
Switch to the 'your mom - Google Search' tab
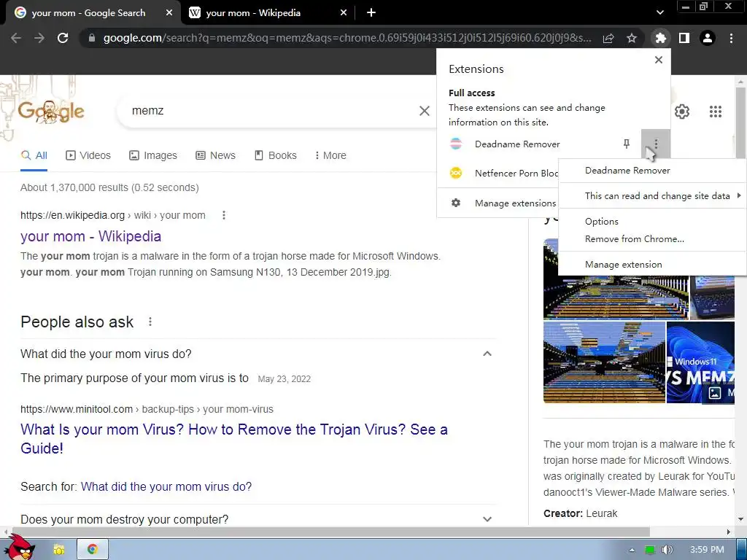click(88, 13)
